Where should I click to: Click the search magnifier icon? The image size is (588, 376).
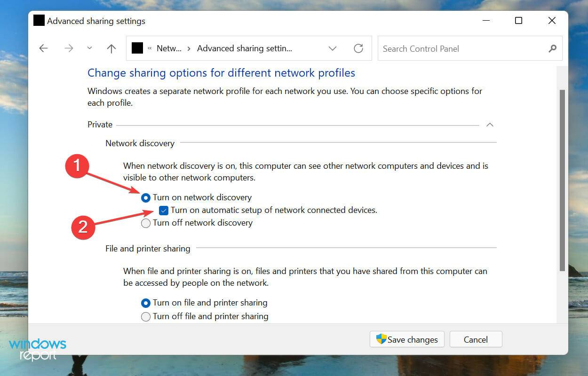pyautogui.click(x=552, y=48)
